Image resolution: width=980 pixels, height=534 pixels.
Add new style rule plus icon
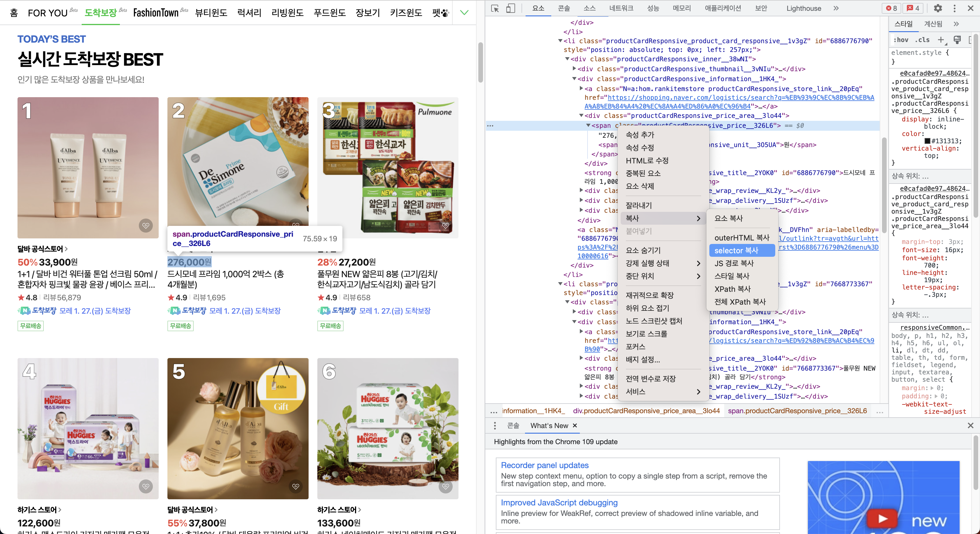coord(941,40)
